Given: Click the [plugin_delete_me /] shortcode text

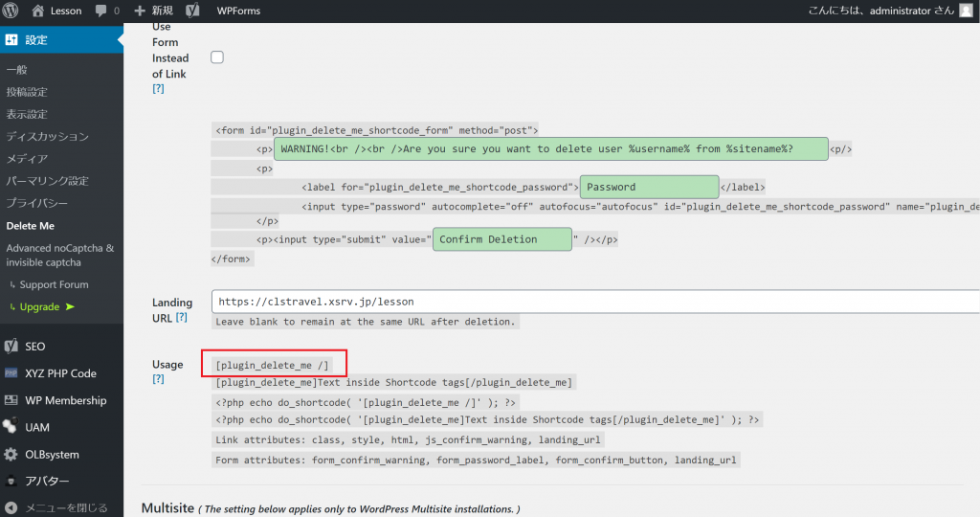Looking at the screenshot, I should point(272,365).
